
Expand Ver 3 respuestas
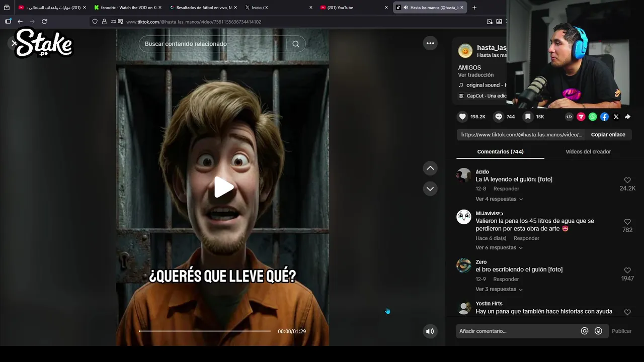pyautogui.click(x=499, y=289)
